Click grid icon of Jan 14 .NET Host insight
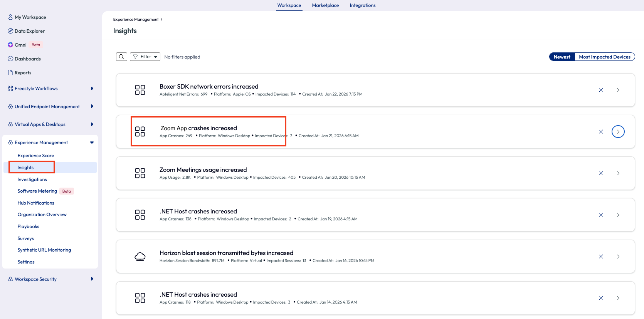Viewport: 644px width, 319px height. pos(140,298)
